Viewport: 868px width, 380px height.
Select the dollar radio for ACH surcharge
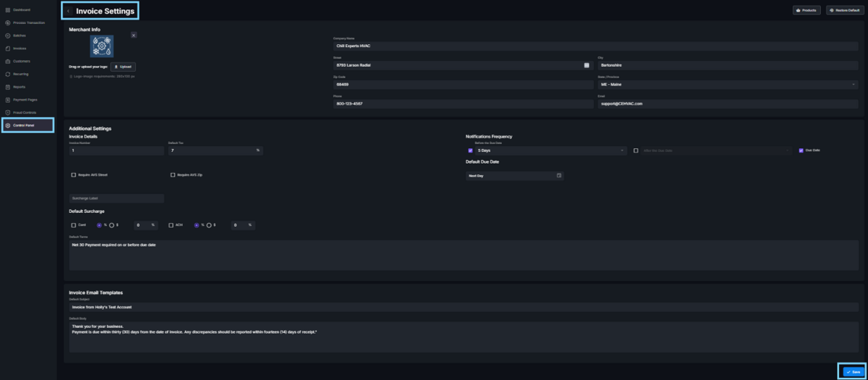(209, 225)
